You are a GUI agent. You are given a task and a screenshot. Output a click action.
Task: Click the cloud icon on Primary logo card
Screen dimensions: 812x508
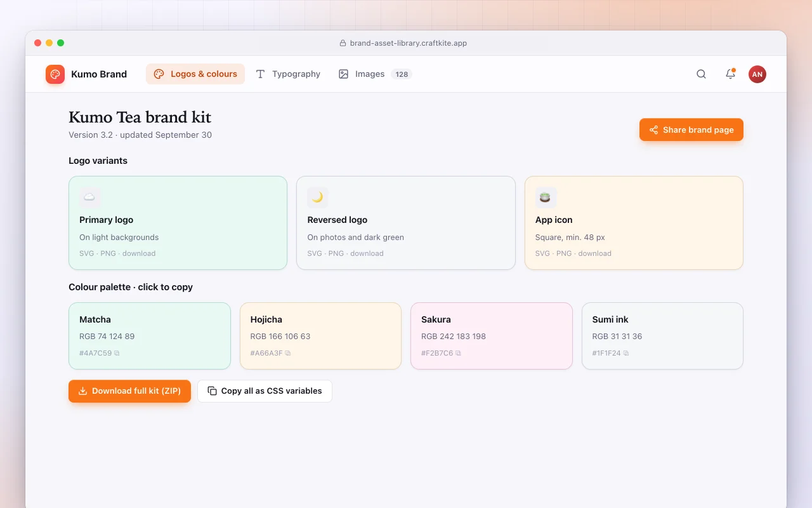(x=89, y=197)
